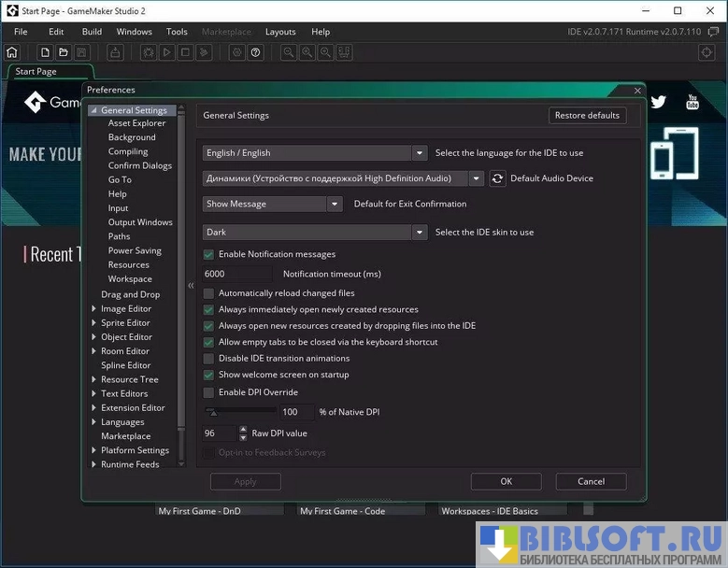Click the New Project toolbar icon

(x=44, y=52)
